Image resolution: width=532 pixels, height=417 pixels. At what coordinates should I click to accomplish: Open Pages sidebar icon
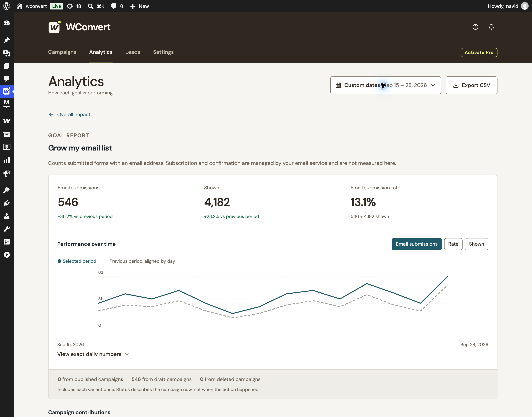7,66
